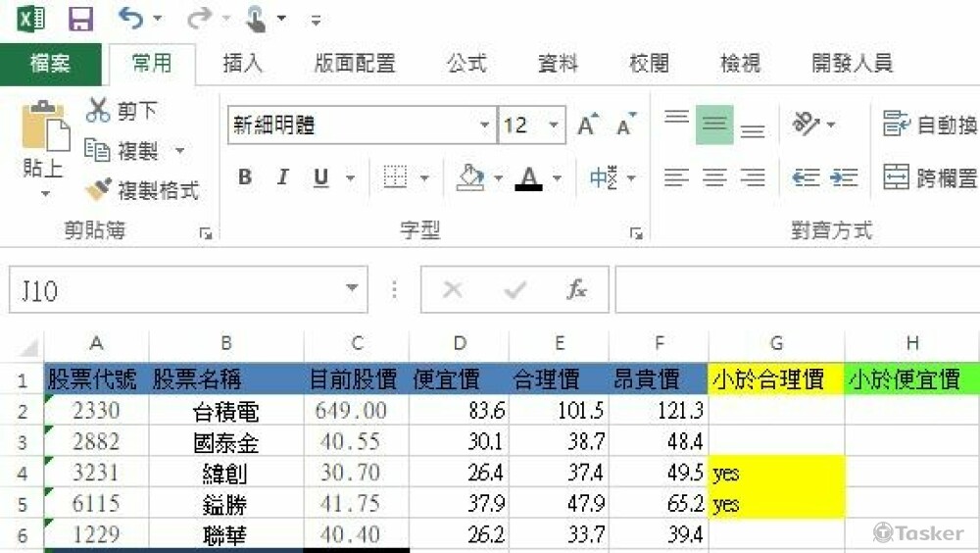Click the 自動換列 wrap text button
The image size is (980, 553).
coord(930,125)
